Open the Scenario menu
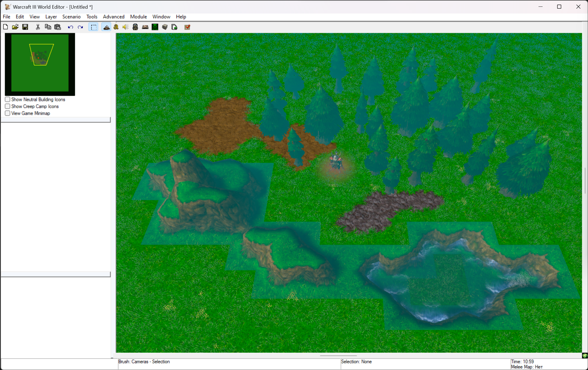 [x=71, y=17]
